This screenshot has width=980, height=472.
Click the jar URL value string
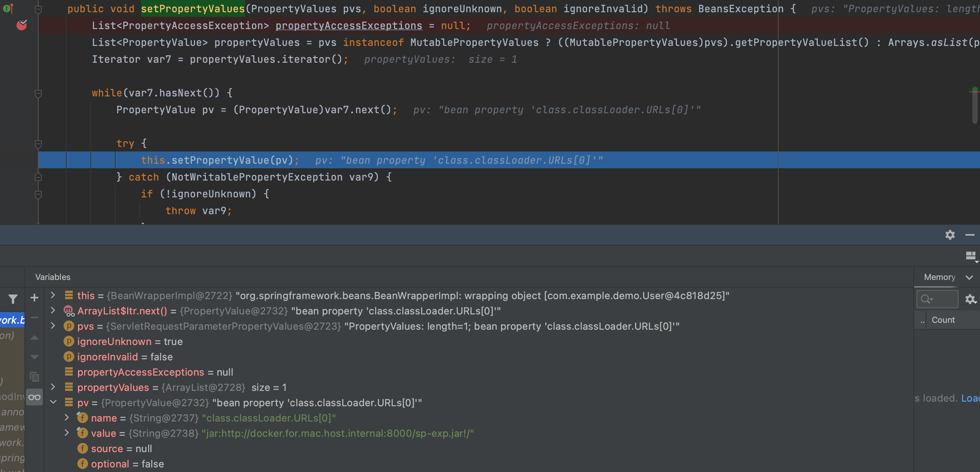(338, 433)
